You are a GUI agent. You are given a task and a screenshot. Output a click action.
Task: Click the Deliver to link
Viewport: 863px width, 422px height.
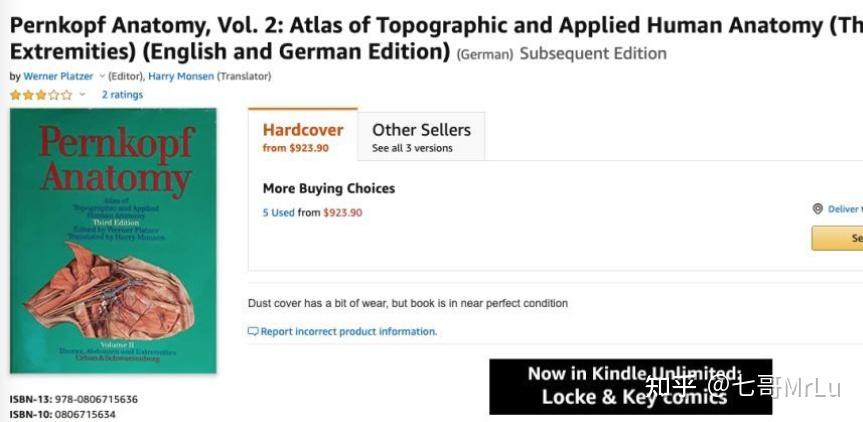[843, 209]
